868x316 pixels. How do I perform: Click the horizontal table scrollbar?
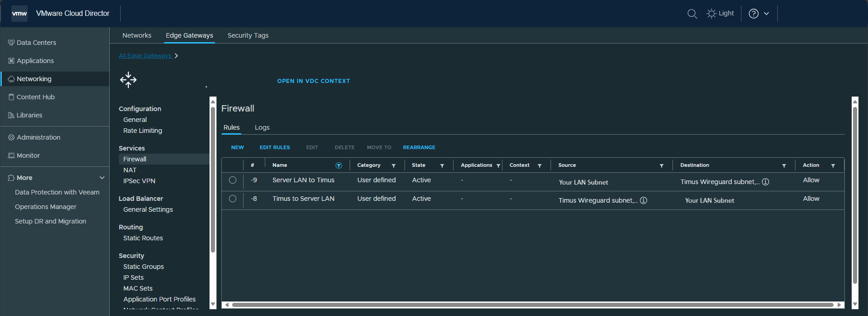tap(533, 305)
